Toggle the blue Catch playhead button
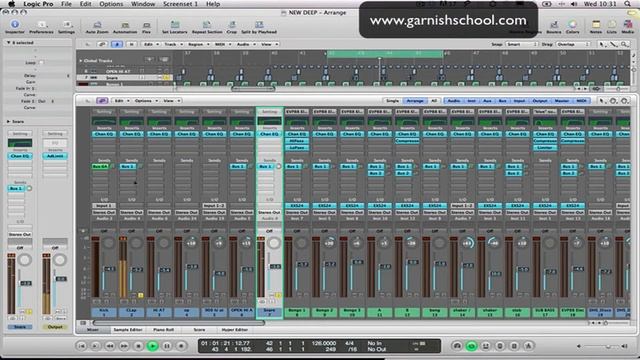Screen dimensions: 640x360 pos(117,44)
